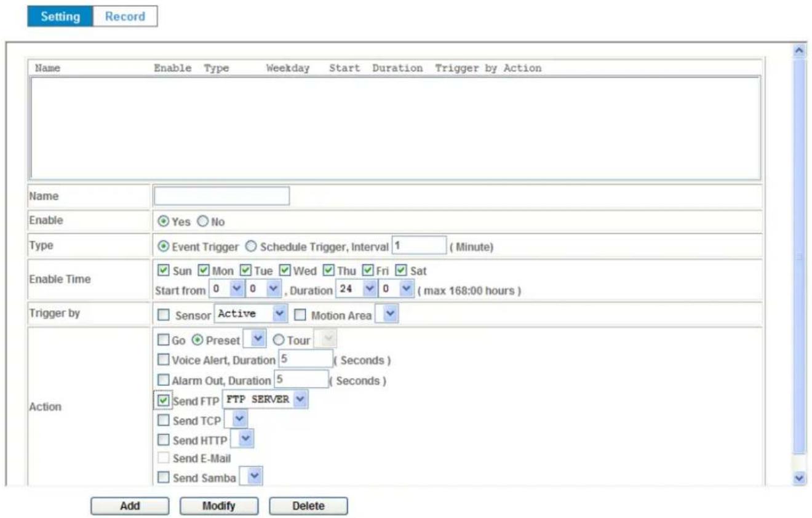
Task: Enable the Motion Area checkbox
Action: (300, 316)
